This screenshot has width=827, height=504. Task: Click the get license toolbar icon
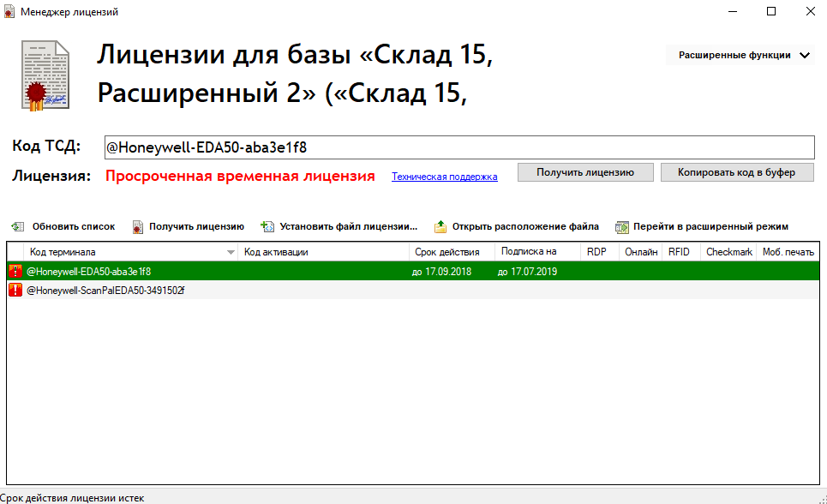[x=137, y=227]
